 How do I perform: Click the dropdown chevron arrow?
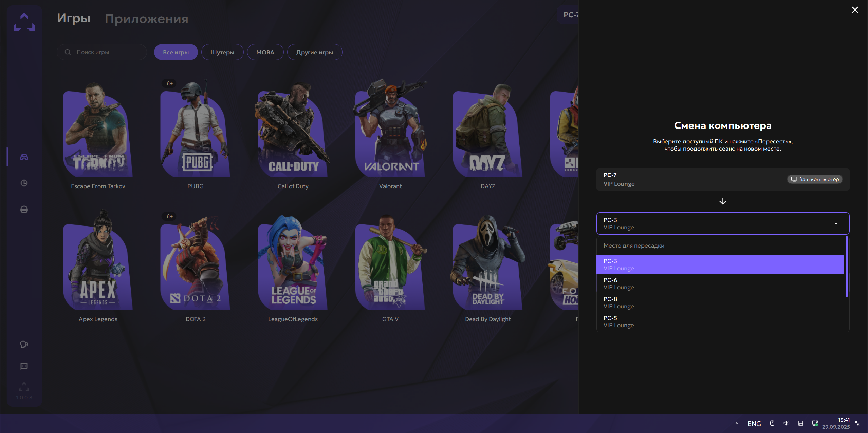pos(836,223)
